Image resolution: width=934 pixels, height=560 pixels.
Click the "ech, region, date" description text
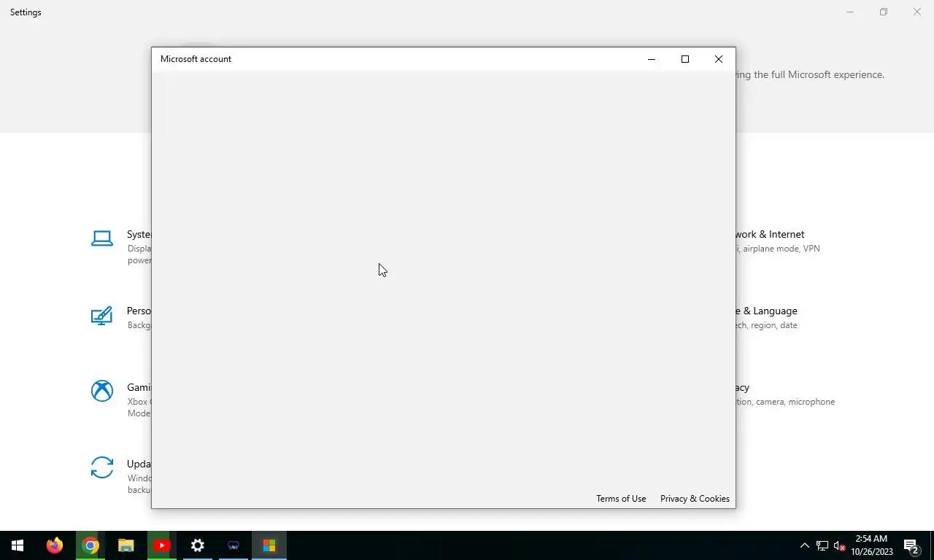(766, 325)
